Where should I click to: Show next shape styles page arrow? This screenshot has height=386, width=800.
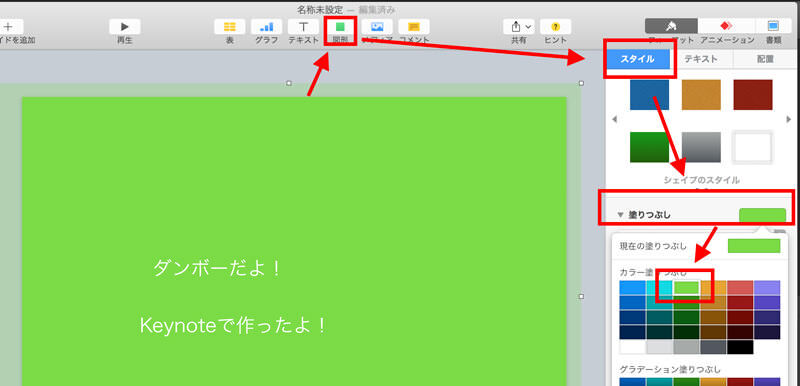click(789, 119)
